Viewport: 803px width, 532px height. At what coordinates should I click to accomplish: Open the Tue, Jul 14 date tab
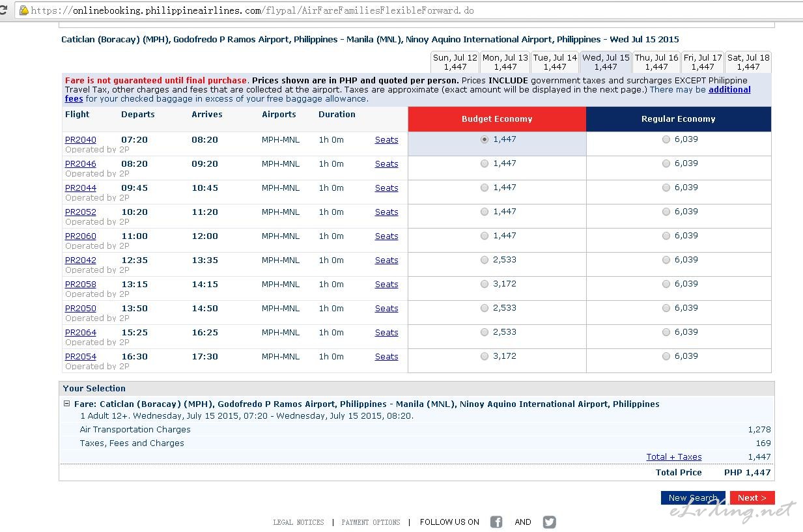coord(555,62)
